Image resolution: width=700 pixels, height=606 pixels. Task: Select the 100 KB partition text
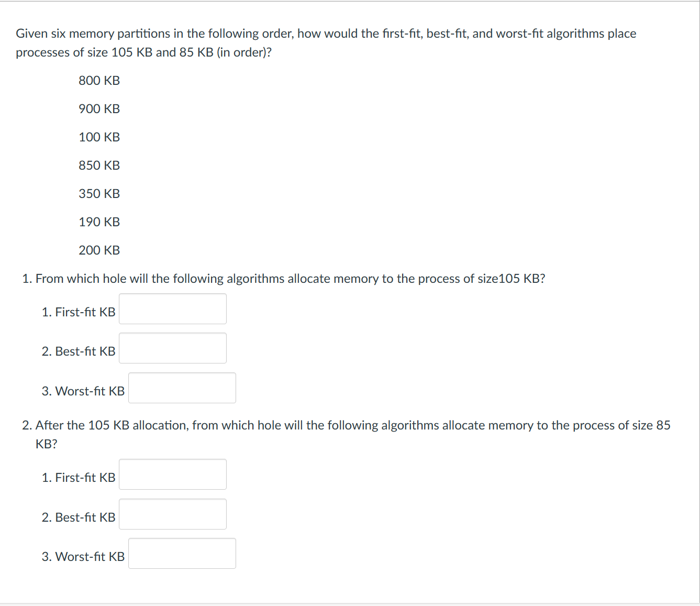coord(99,137)
